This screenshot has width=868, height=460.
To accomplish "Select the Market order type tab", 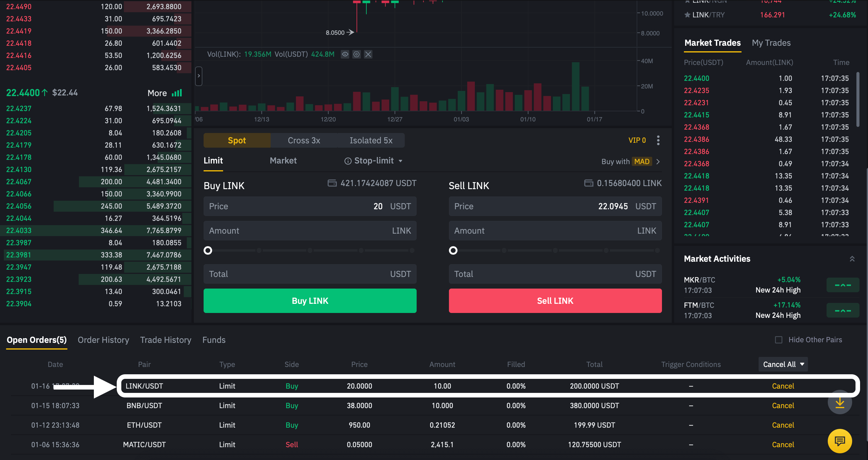I will (x=283, y=160).
